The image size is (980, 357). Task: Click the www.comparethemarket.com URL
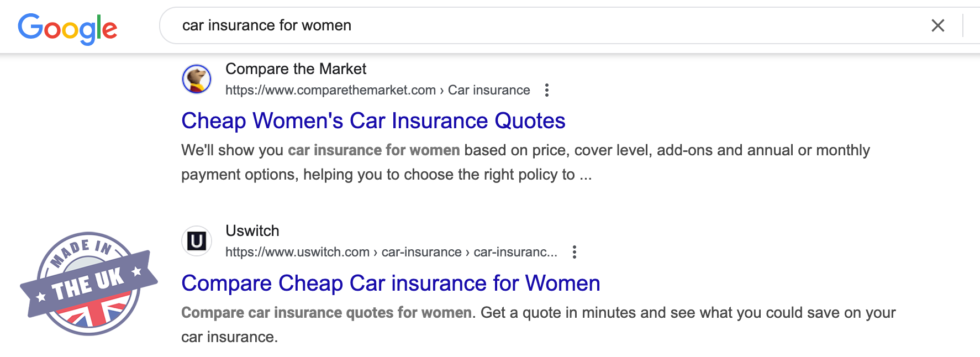pyautogui.click(x=330, y=90)
